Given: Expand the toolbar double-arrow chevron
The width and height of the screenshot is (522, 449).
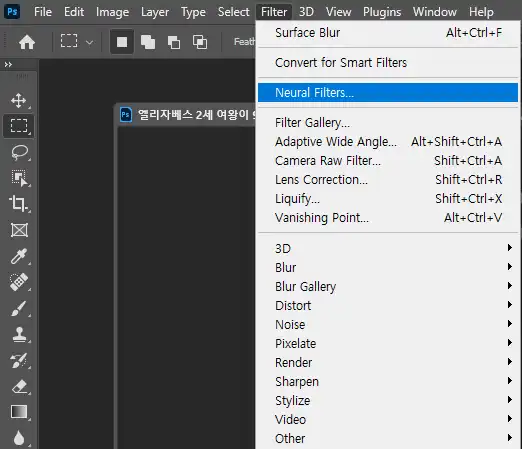Looking at the screenshot, I should point(8,64).
